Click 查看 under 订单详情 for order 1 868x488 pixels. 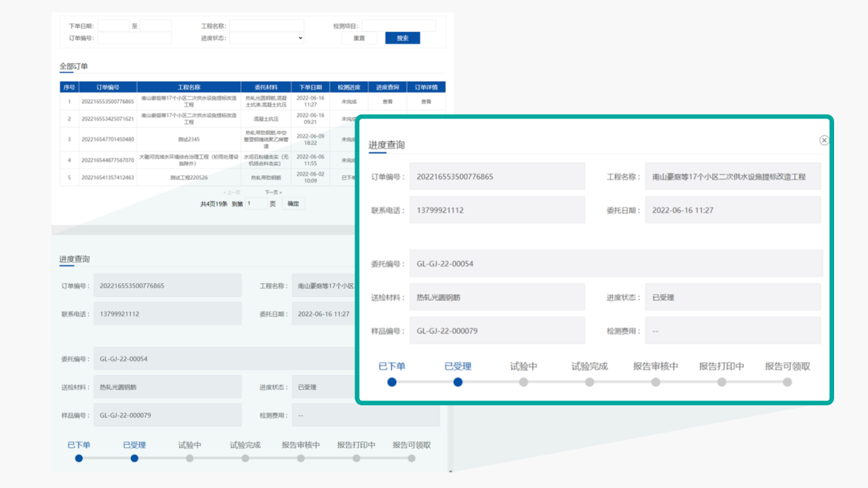pos(426,102)
